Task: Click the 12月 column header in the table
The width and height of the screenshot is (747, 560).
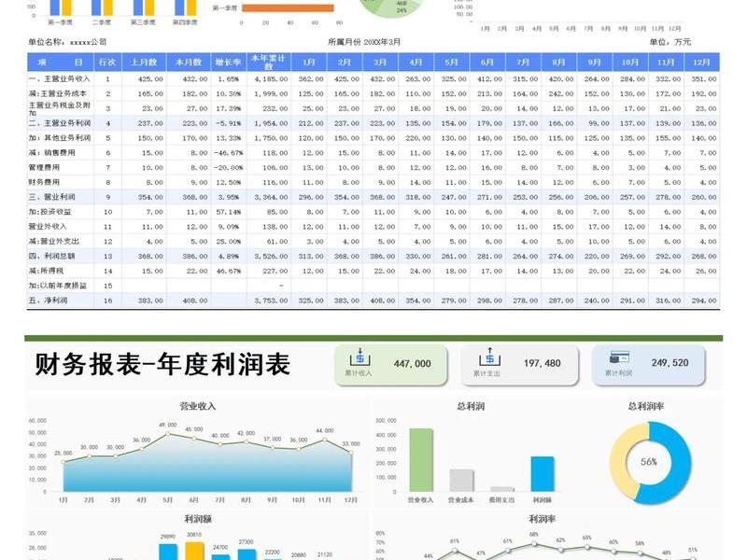Action: 702,63
